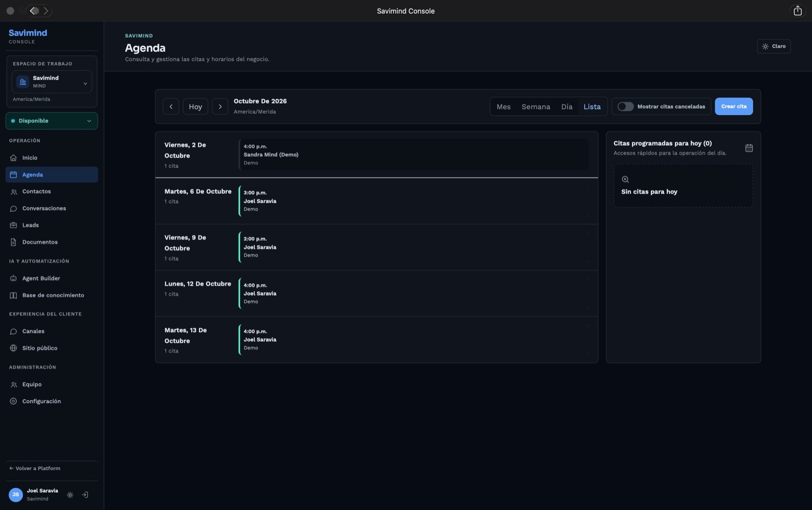Click the JS user avatar

click(16, 495)
